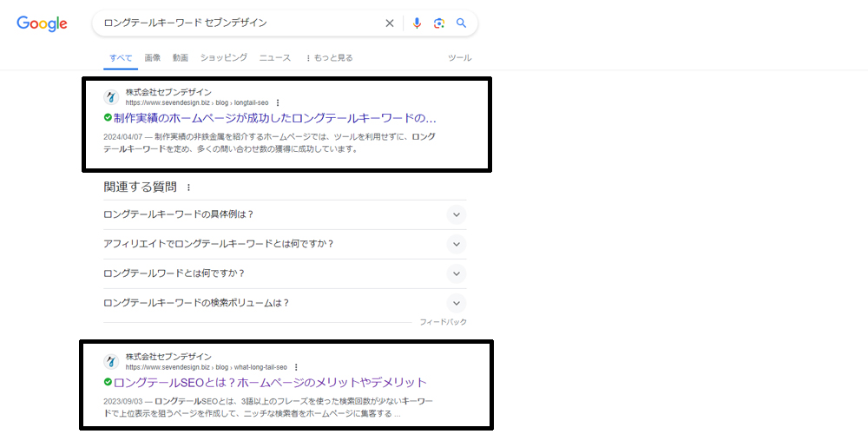Click green check badge on ロングテールSEO title
The height and width of the screenshot is (434, 868).
108,383
